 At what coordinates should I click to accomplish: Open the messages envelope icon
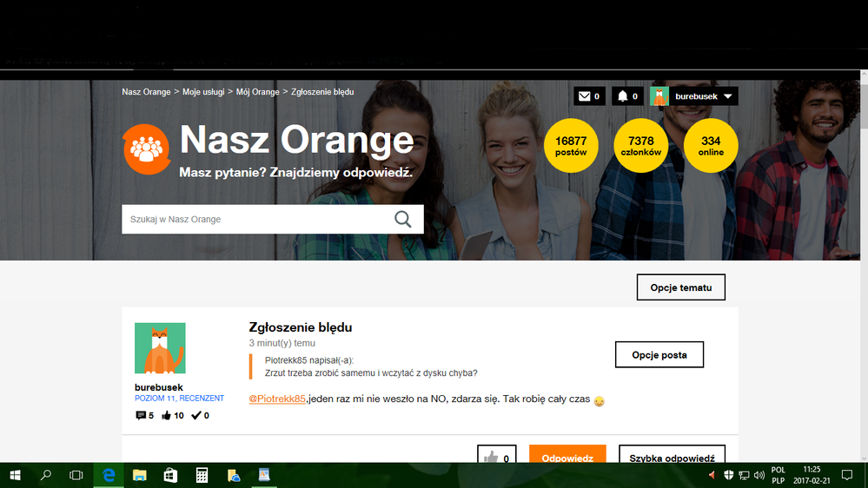pyautogui.click(x=584, y=96)
